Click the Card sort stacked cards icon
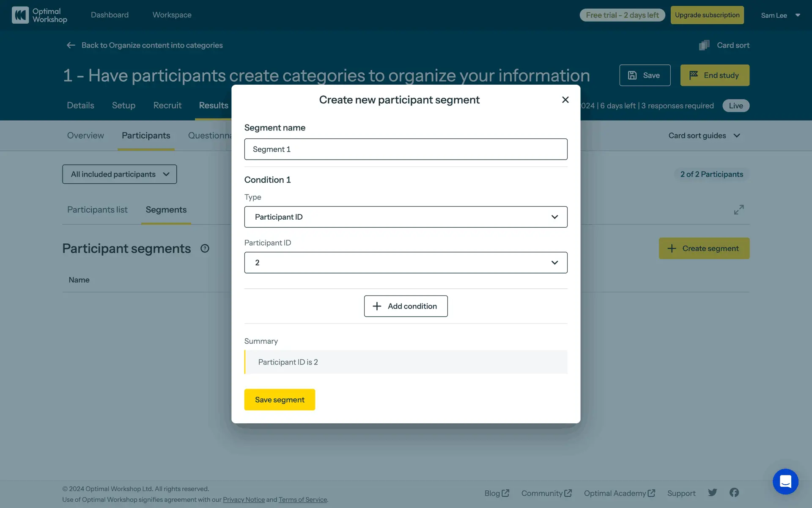 coord(704,45)
